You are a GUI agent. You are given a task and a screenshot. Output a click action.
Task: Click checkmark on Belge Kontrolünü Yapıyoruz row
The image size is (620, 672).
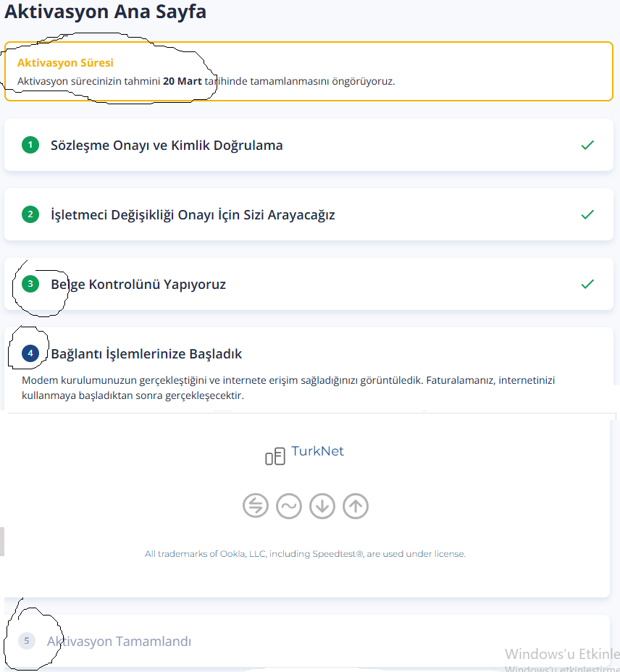(x=587, y=284)
